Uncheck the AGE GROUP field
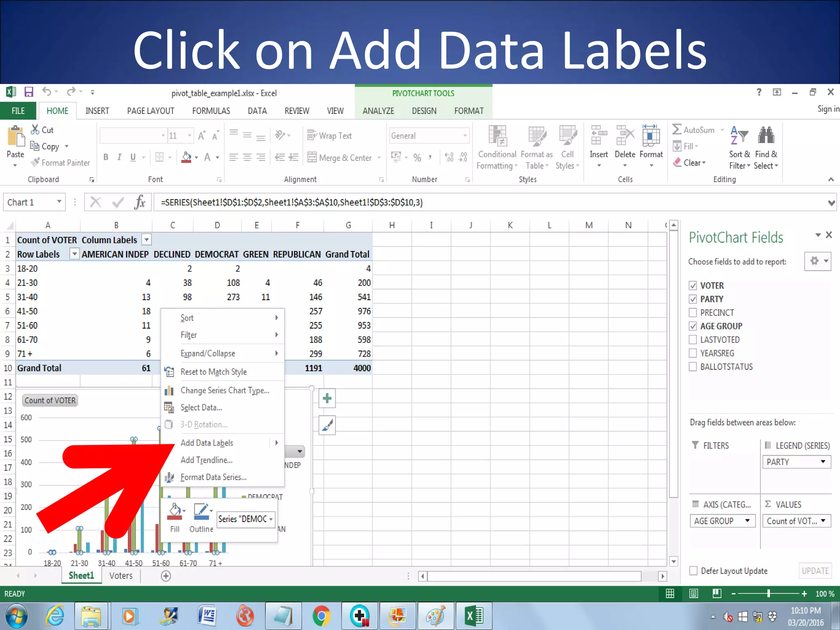 pos(693,326)
